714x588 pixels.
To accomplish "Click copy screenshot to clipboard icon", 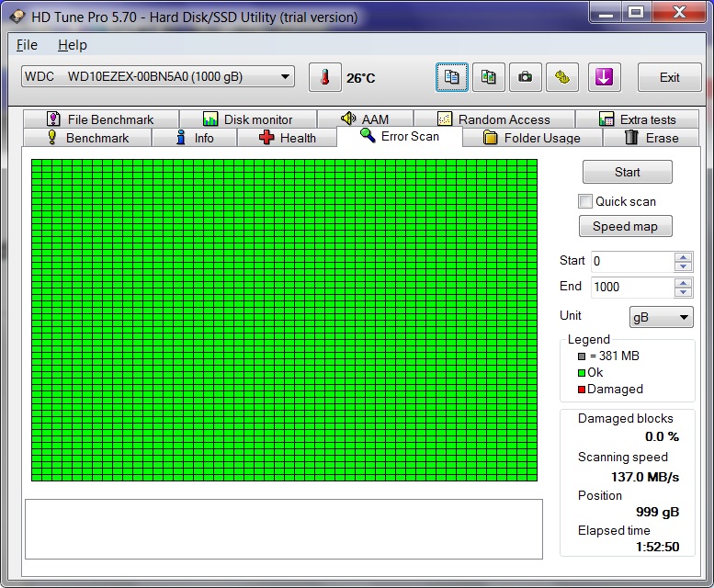I will tap(489, 78).
